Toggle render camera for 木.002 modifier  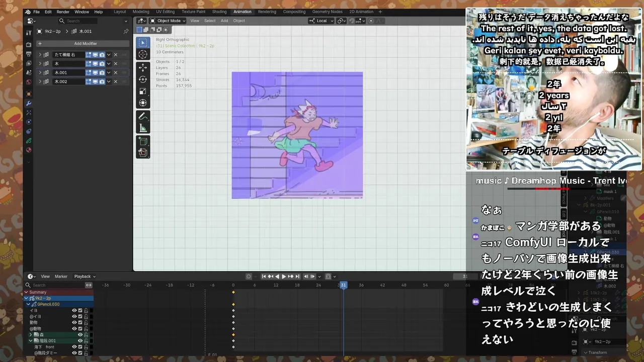102,81
